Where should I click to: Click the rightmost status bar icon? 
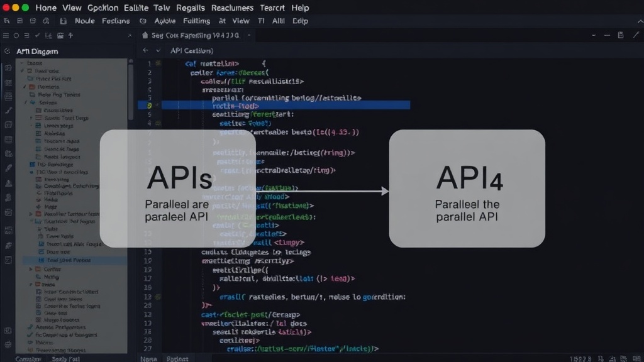(x=636, y=359)
